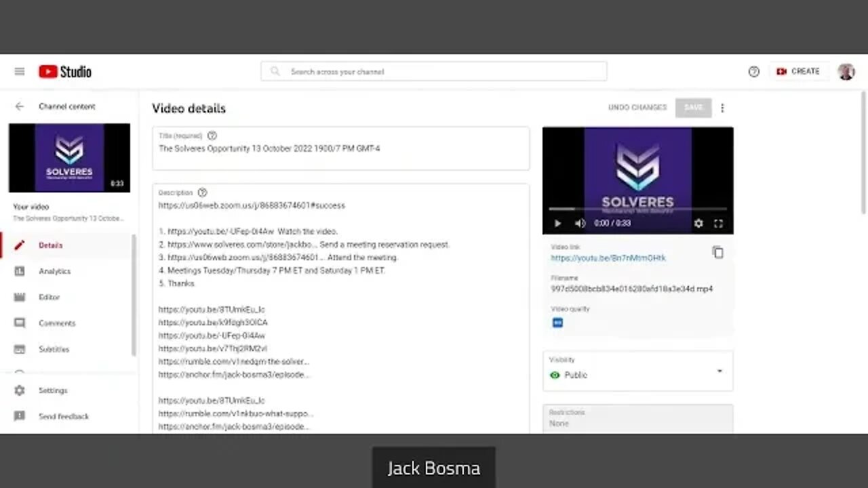Click the search magnifier icon
This screenshot has width=868, height=488.
(275, 71)
